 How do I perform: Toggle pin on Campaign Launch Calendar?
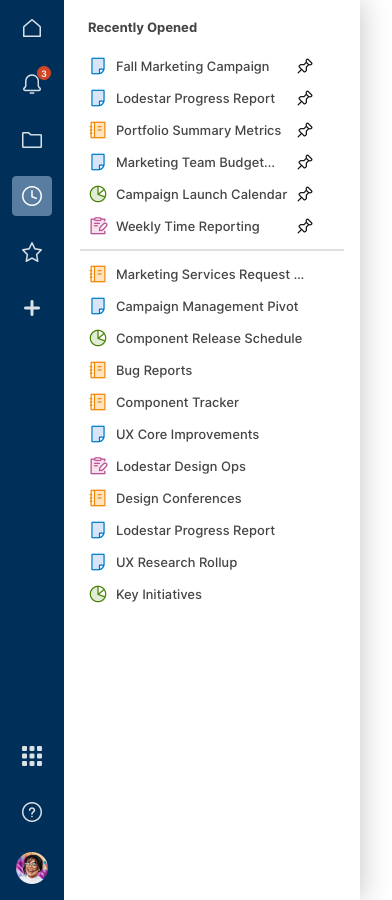pyautogui.click(x=305, y=195)
